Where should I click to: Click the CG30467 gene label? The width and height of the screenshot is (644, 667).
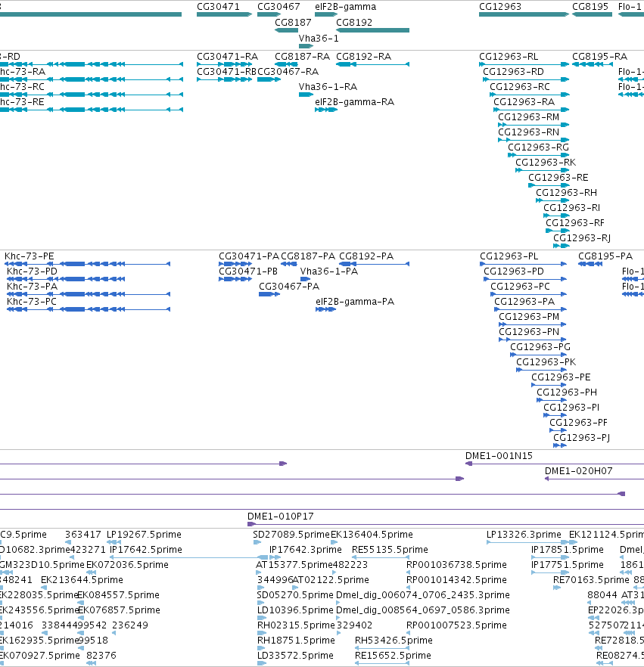coord(278,7)
